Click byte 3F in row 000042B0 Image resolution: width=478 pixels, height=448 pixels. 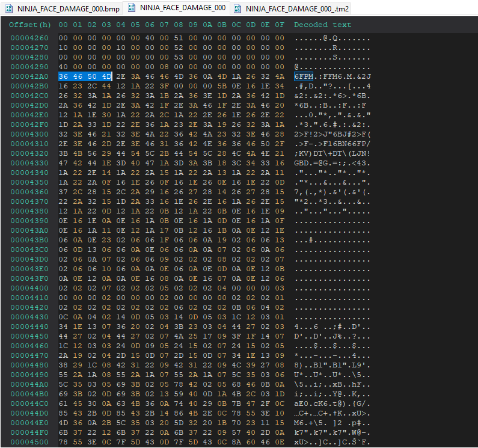pyautogui.click(x=164, y=86)
